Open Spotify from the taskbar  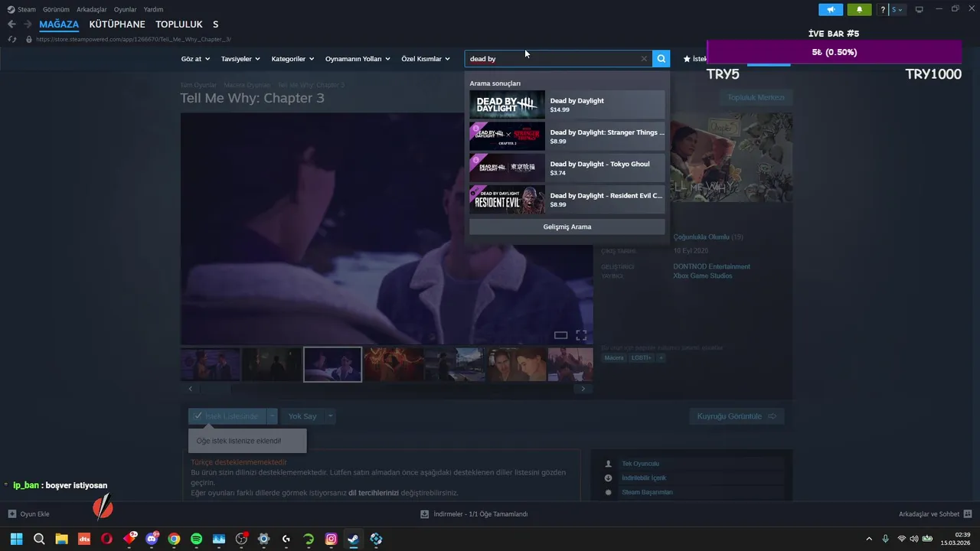(196, 539)
